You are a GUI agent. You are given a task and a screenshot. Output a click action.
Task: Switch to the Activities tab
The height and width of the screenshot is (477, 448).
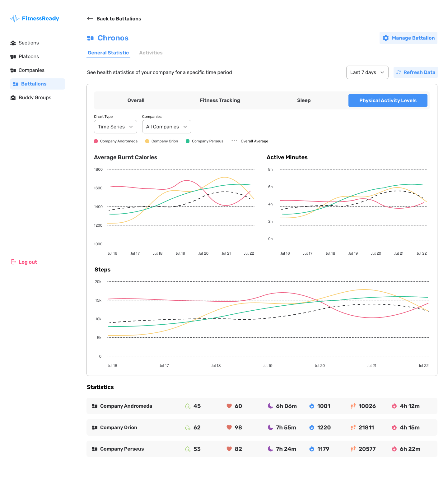(151, 53)
